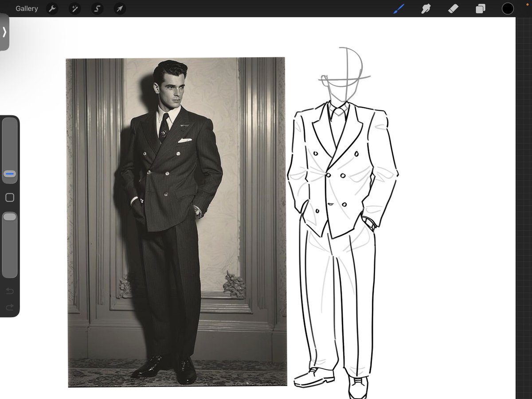Adjust the brush opacity slider
The width and height of the screenshot is (532, 399).
[10, 245]
